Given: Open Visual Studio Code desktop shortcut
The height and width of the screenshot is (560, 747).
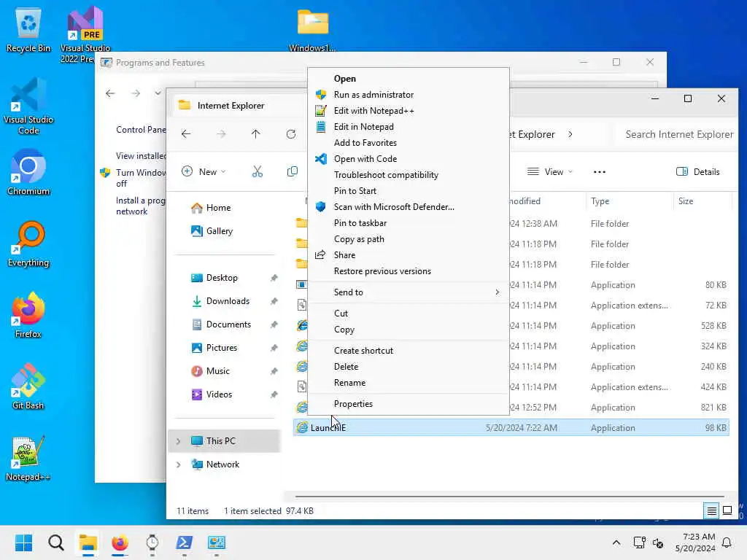Looking at the screenshot, I should [x=28, y=106].
